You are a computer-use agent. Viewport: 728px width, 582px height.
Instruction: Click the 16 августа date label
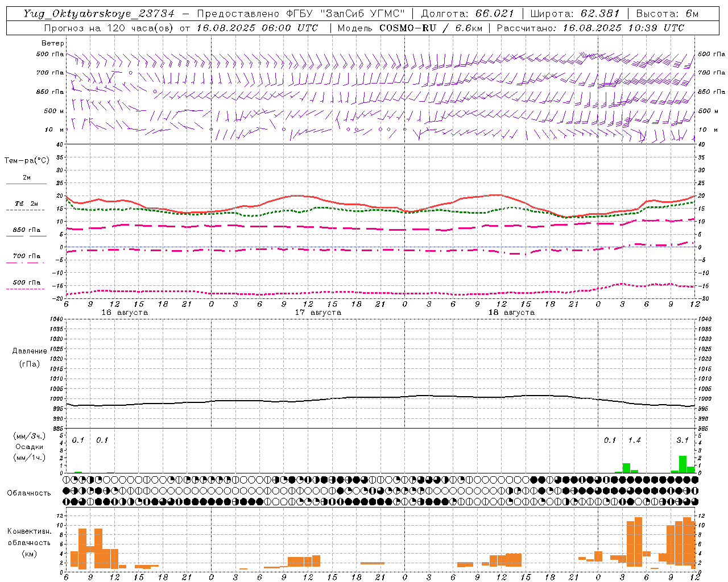click(x=125, y=313)
